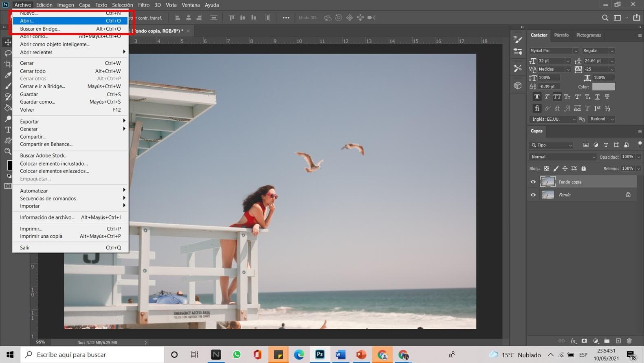Open the Normal blend mode dropdown
Viewport: 644px width, 363px height.
click(x=562, y=157)
